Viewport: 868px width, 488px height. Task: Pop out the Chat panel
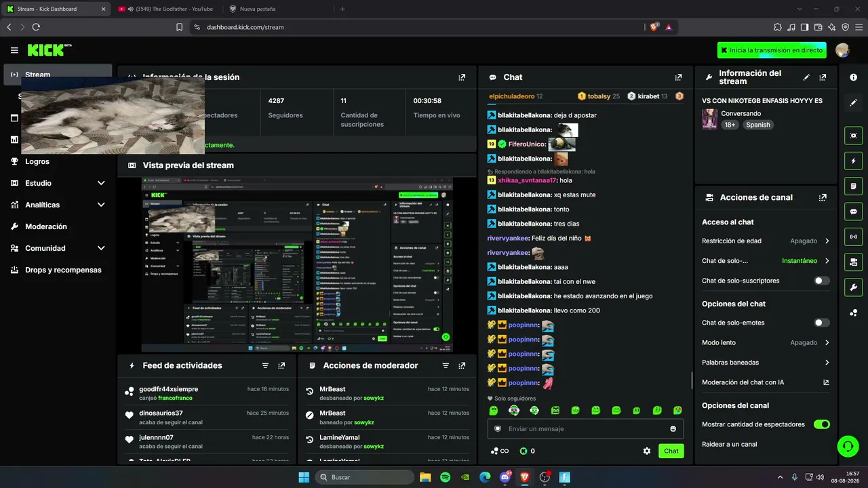click(678, 77)
